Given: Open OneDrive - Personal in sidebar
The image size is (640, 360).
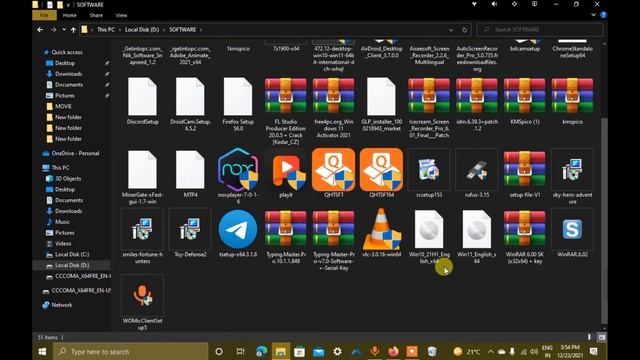Looking at the screenshot, I should point(75,153).
